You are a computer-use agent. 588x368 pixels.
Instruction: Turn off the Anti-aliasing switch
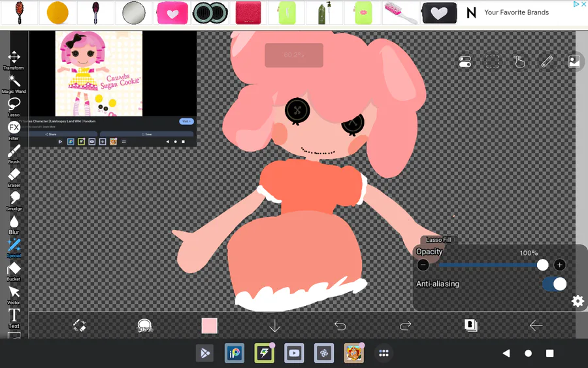(555, 284)
